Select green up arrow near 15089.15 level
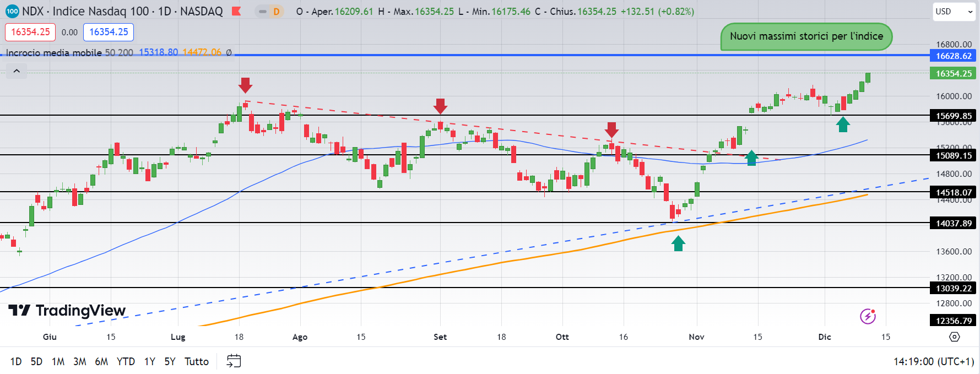The height and width of the screenshot is (374, 980). pos(751,158)
